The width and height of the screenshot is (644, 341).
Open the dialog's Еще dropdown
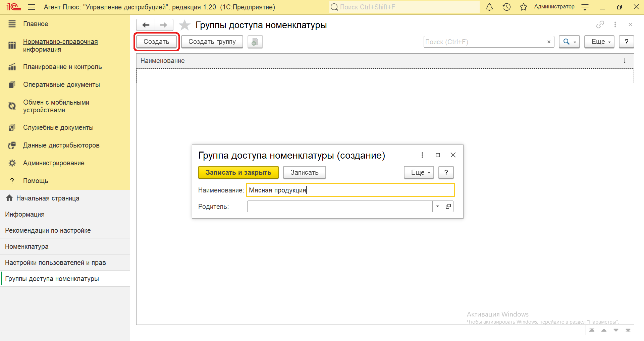coord(419,172)
